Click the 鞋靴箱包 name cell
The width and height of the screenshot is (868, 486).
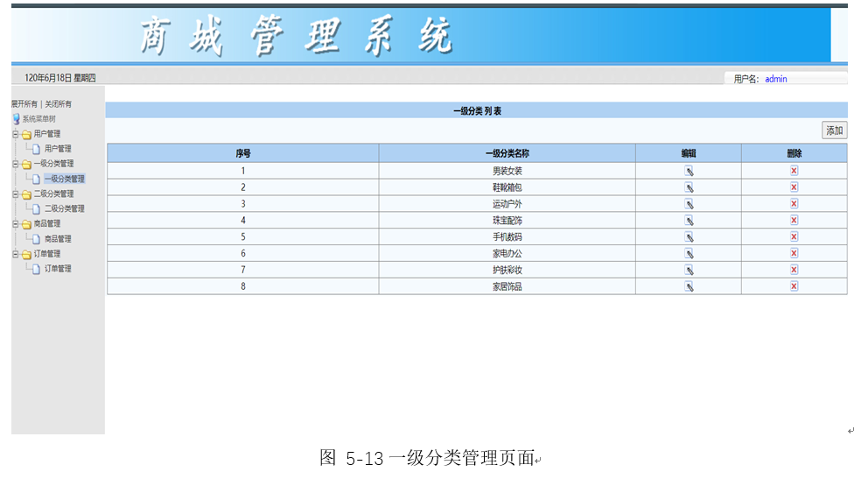(x=507, y=187)
